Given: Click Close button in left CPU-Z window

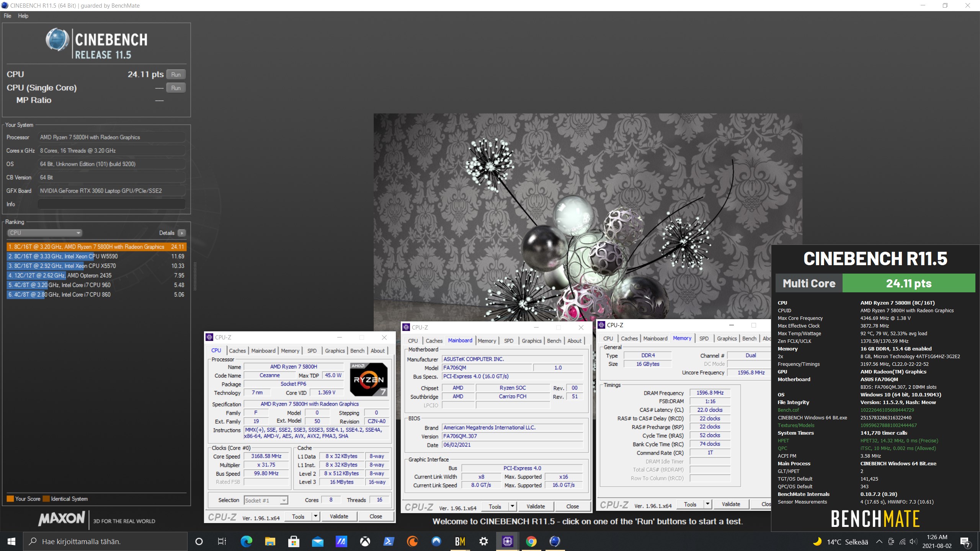Looking at the screenshot, I should pyautogui.click(x=376, y=517).
